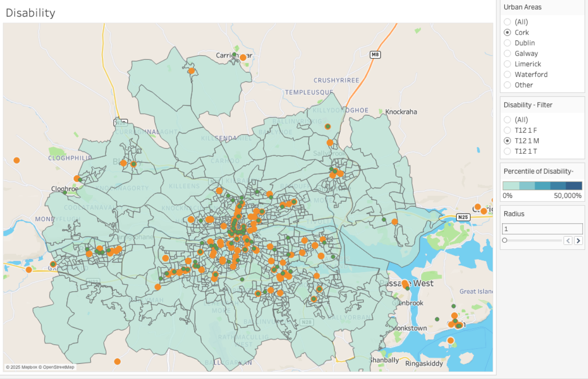Click the Percentile of Disability color gradient
The height and width of the screenshot is (379, 588).
[x=542, y=185]
